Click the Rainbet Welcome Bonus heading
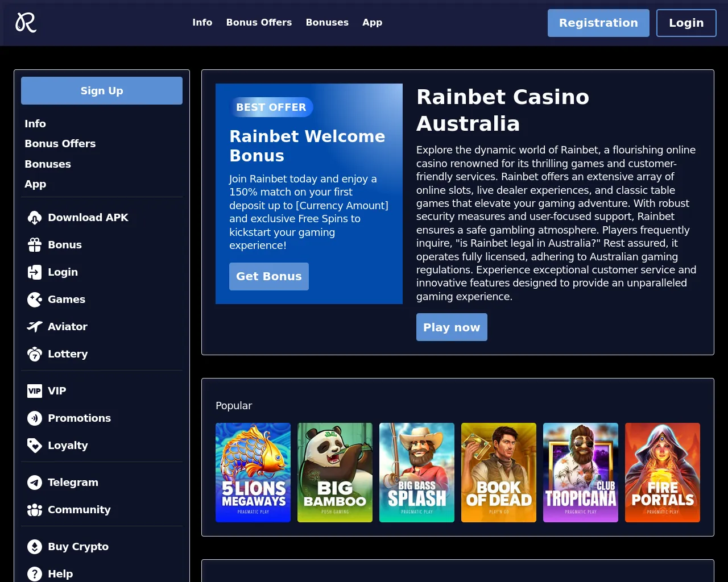Viewport: 728px width, 582px height. click(x=307, y=146)
